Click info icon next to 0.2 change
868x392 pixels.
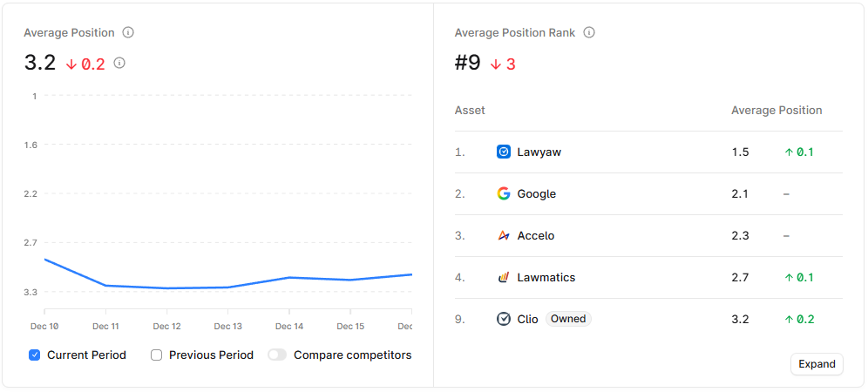[119, 63]
